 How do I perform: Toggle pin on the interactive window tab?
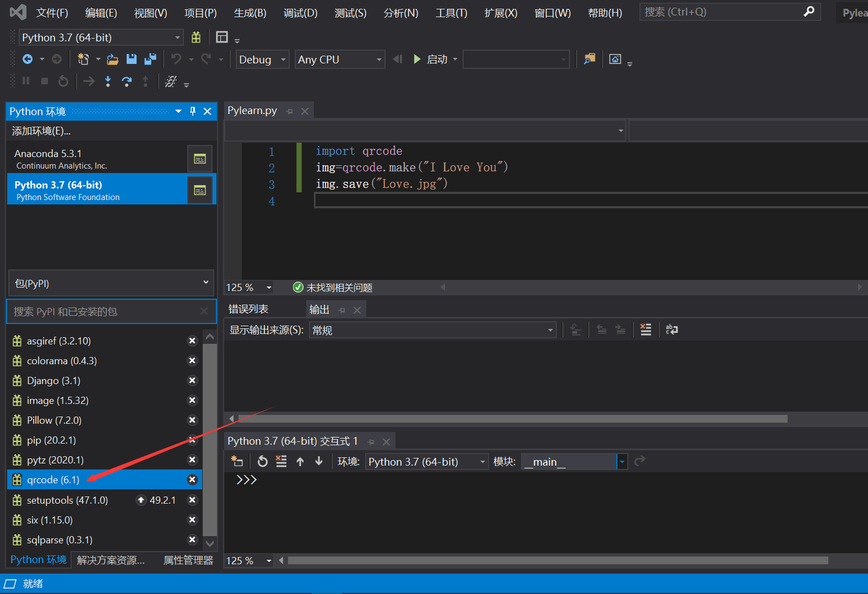pyautogui.click(x=371, y=441)
